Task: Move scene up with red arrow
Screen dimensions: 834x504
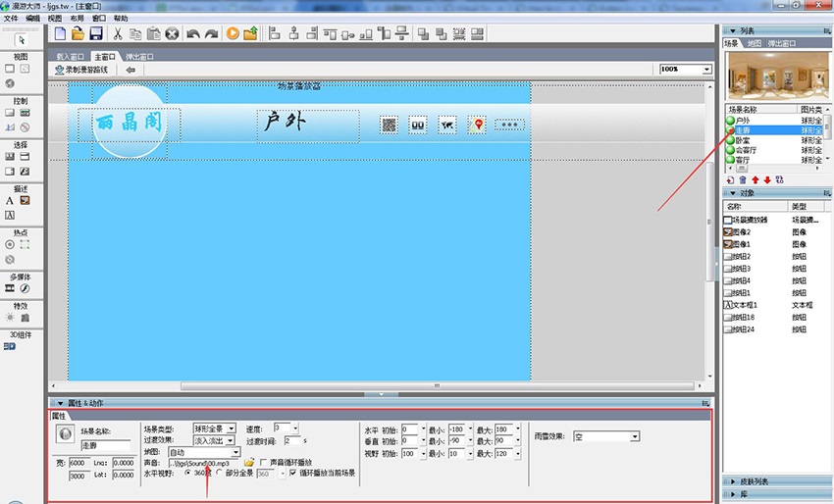Action: 755,179
